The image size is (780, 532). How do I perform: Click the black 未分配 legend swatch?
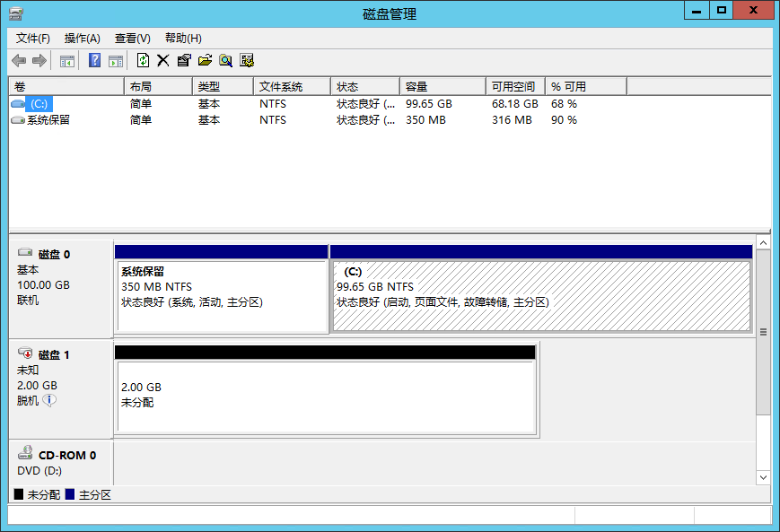(x=19, y=494)
